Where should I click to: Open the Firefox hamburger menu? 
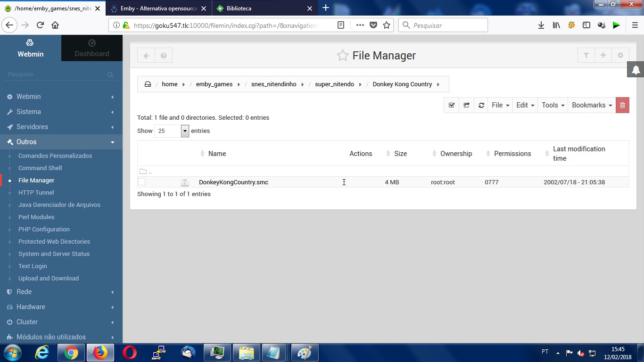coord(635,25)
